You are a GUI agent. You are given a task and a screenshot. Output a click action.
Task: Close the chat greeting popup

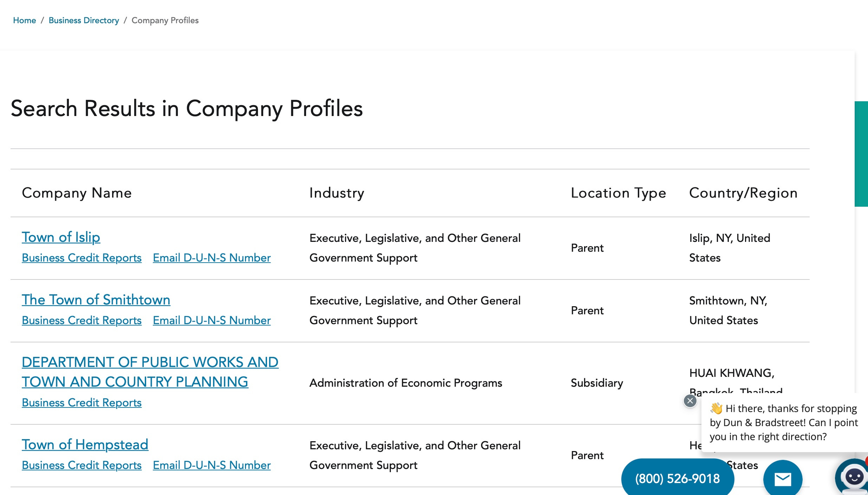690,401
